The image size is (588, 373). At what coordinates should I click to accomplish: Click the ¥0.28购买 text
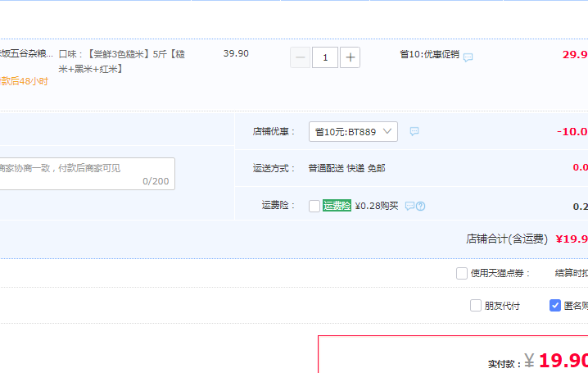coord(377,206)
